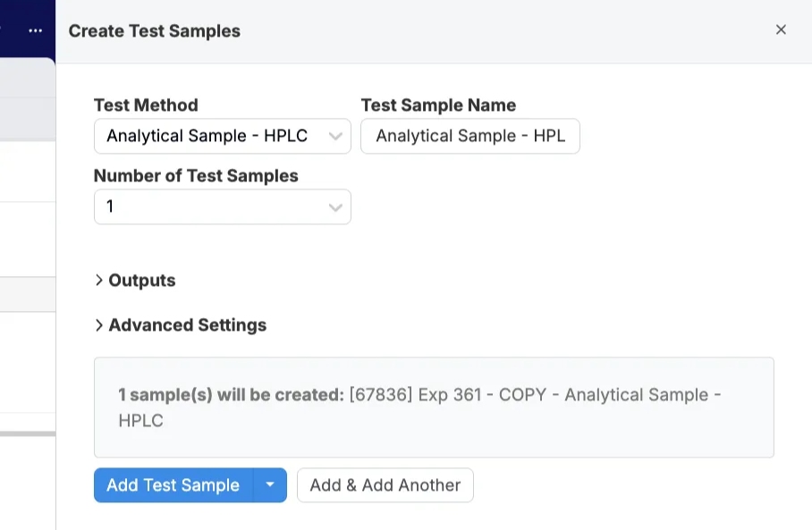Open the Number of Test Samples dropdown
The height and width of the screenshot is (530, 812).
pyautogui.click(x=222, y=207)
